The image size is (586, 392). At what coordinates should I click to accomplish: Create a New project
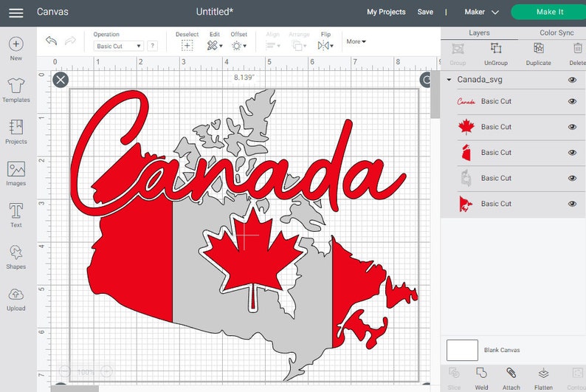coord(16,49)
